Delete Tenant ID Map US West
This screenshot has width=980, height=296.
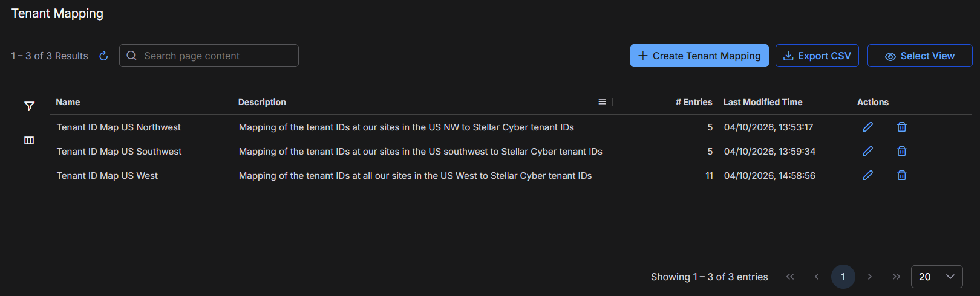[901, 175]
